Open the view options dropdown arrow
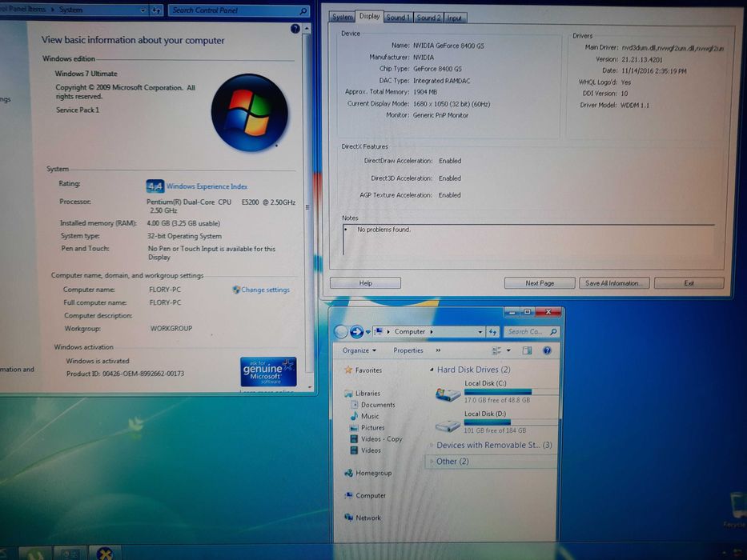Screen dimensions: 747x560 tap(508, 350)
